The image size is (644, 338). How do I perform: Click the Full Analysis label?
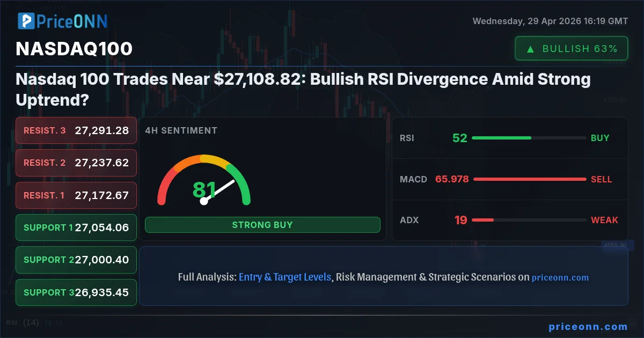pyautogui.click(x=207, y=277)
